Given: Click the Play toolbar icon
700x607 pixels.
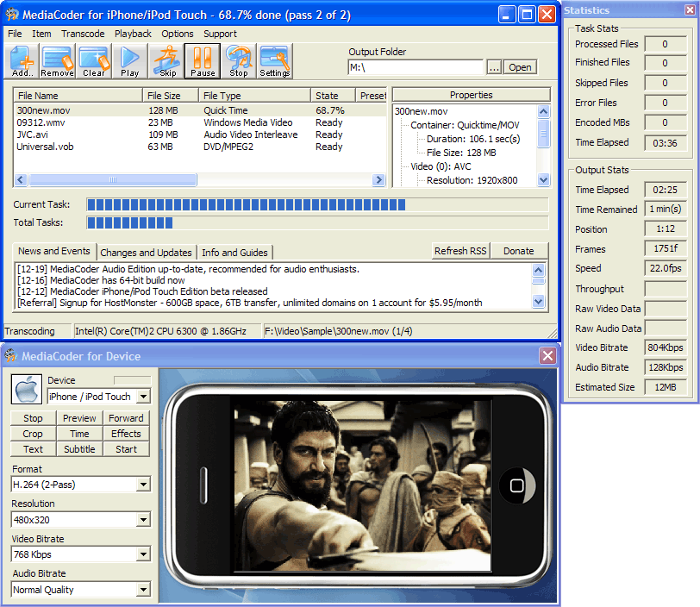Looking at the screenshot, I should point(129,61).
